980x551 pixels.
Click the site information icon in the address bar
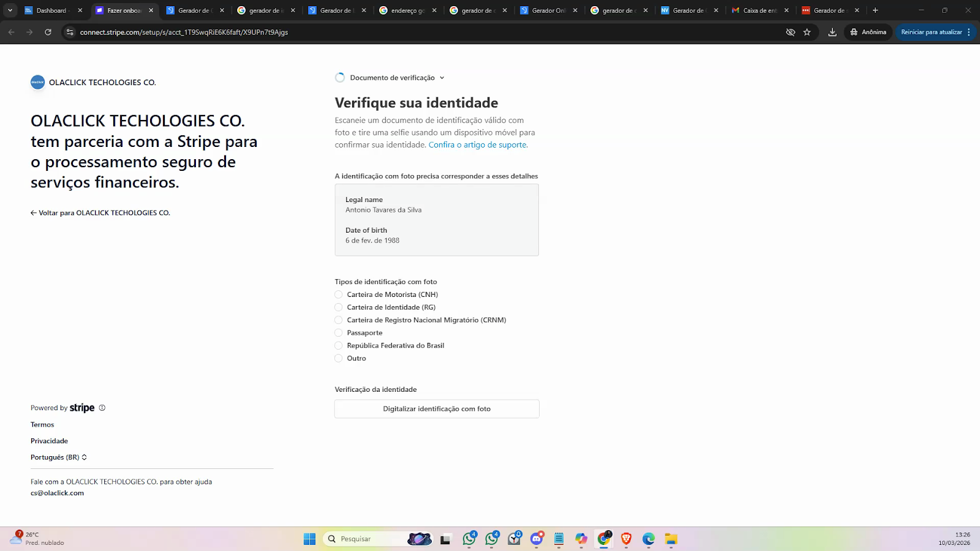70,32
